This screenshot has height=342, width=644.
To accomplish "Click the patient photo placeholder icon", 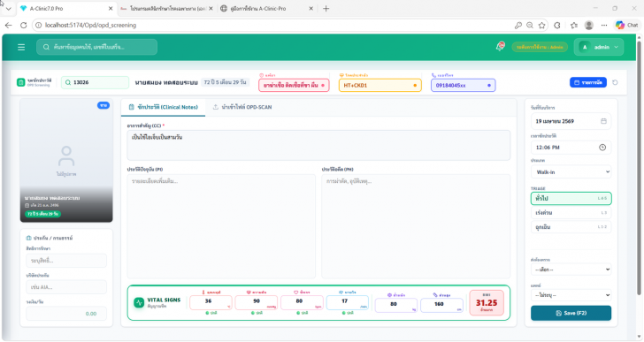I will pos(66,156).
